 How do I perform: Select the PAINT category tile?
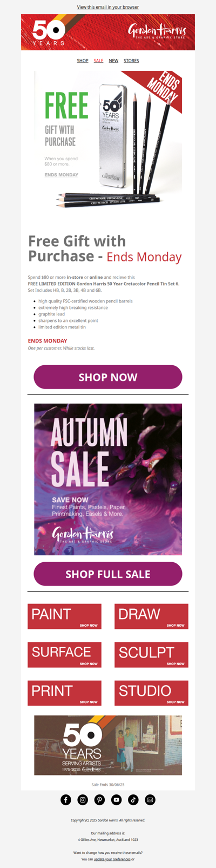coord(65,616)
